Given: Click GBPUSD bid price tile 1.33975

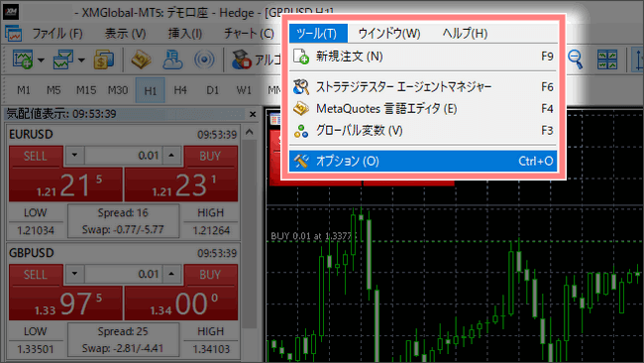Looking at the screenshot, I should click(x=65, y=302).
